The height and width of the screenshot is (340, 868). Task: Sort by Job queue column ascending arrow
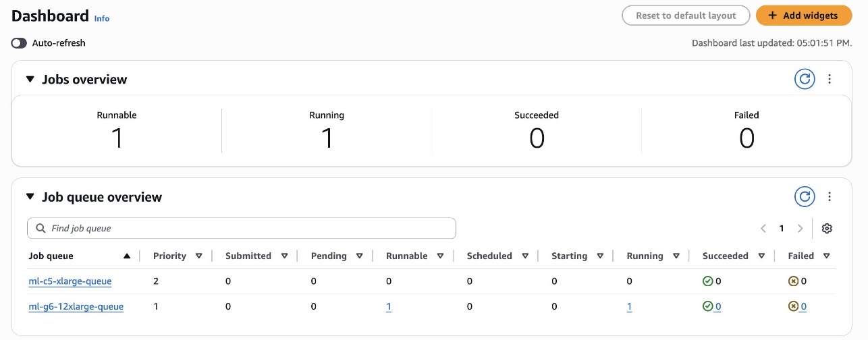pos(127,256)
